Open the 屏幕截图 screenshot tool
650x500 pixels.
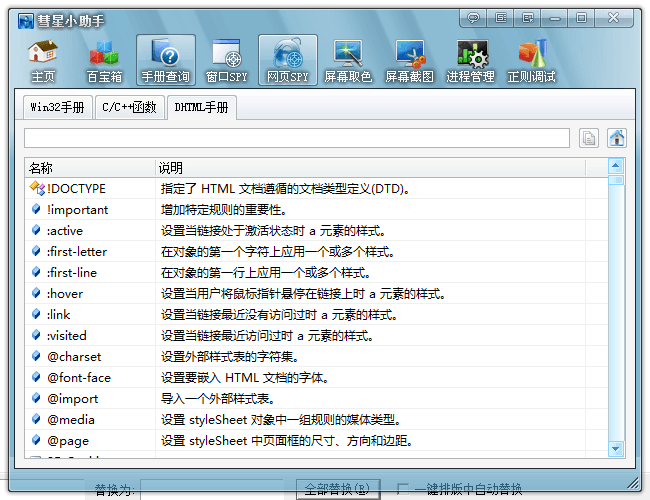coord(409,60)
